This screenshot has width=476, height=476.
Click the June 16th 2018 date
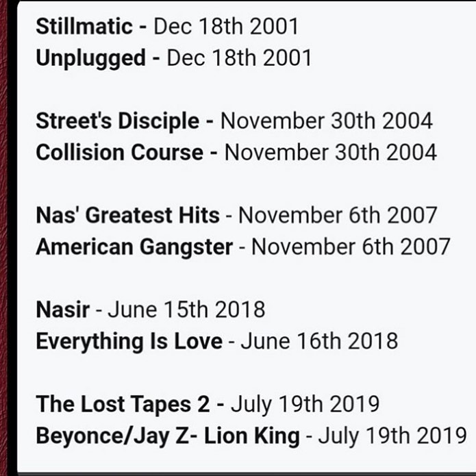[x=319, y=341]
